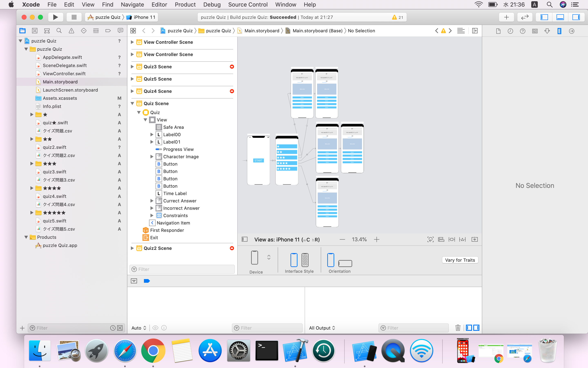The image size is (588, 368).
Task: Open the Navigate menu
Action: coord(133,5)
